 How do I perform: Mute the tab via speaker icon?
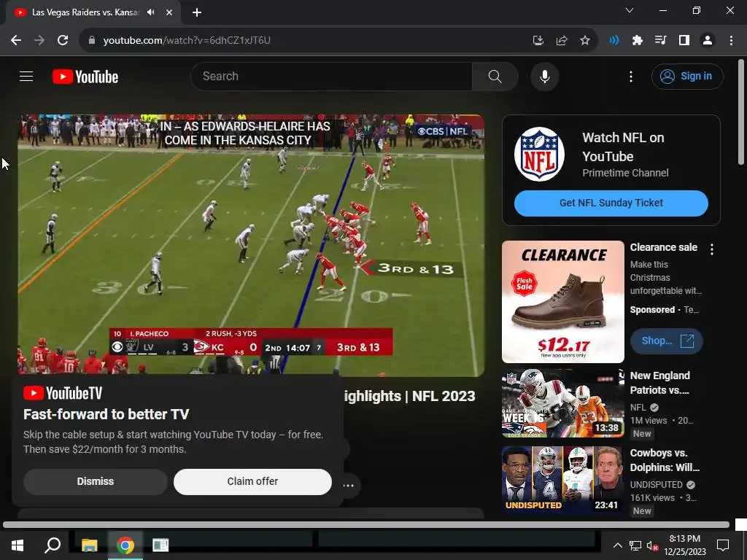pyautogui.click(x=151, y=12)
